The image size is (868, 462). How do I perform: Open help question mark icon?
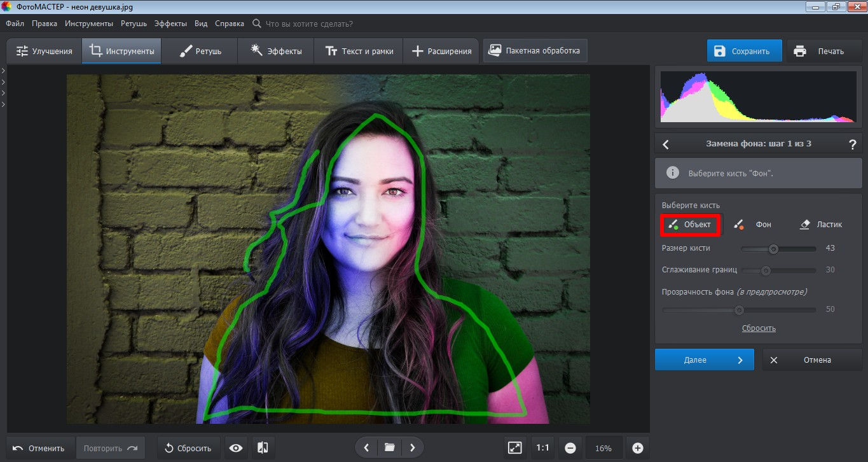coord(853,144)
